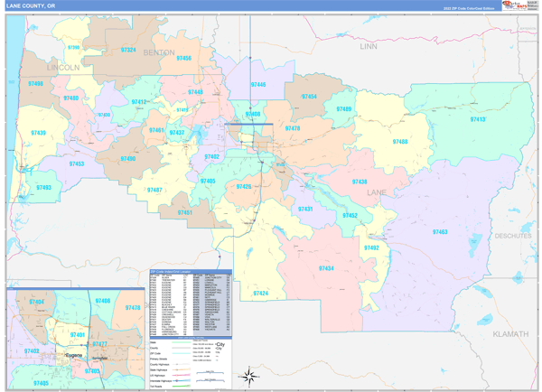Click the LANE county name label
Image resolution: width=542 pixels, height=392 pixels.
click(376, 192)
